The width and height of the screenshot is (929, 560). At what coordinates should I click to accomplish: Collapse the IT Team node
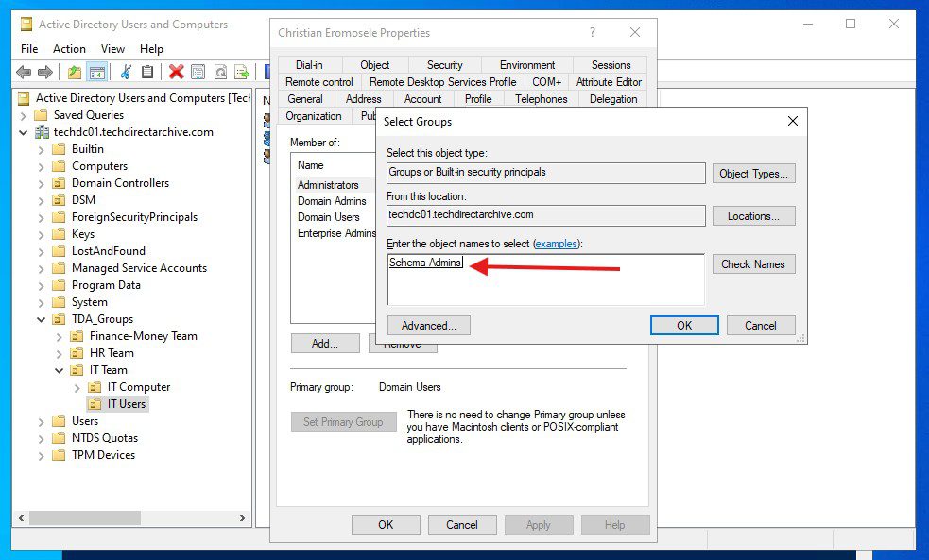pyautogui.click(x=59, y=369)
